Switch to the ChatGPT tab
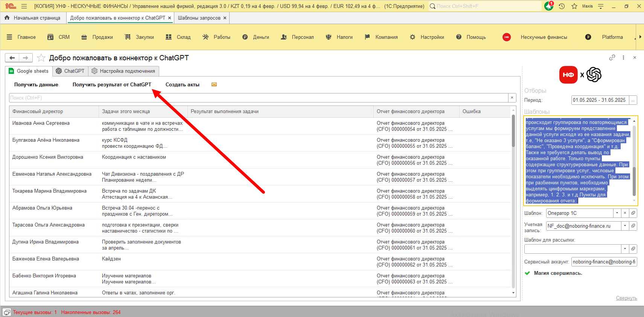 [70, 71]
